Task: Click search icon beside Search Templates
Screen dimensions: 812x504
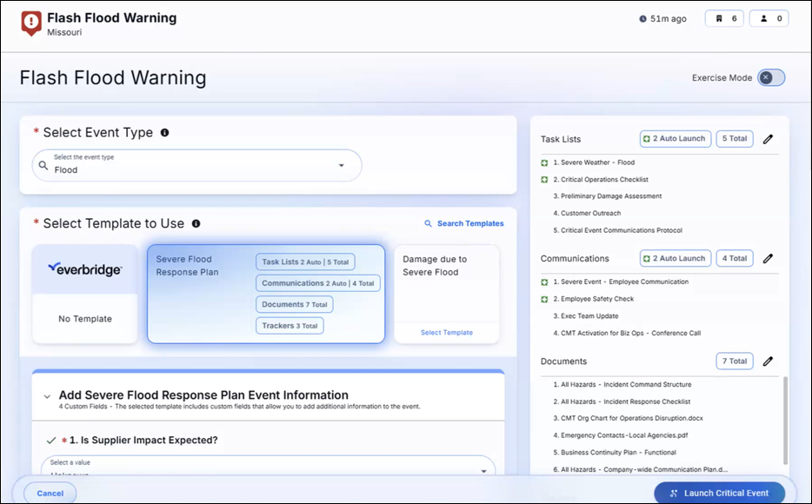Action: pyautogui.click(x=429, y=223)
